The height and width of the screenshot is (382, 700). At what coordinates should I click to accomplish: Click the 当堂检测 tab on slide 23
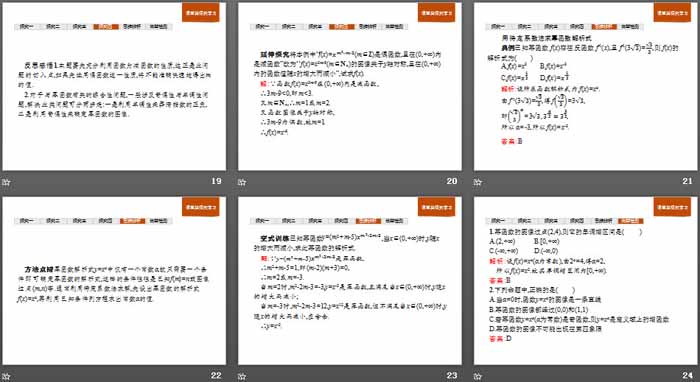[394, 221]
